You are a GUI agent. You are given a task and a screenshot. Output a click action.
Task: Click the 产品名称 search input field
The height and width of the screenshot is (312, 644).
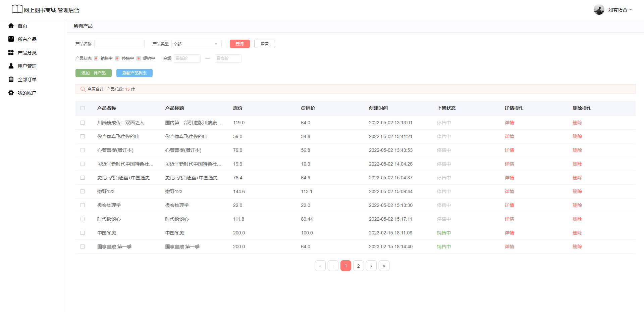tap(119, 44)
